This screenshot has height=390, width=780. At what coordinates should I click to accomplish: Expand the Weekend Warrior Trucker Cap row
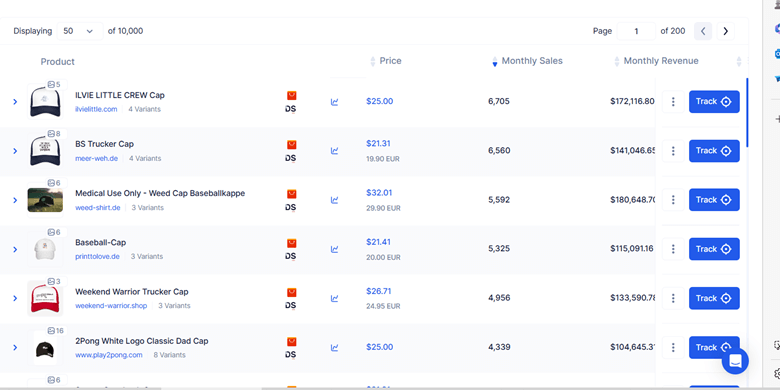(15, 298)
